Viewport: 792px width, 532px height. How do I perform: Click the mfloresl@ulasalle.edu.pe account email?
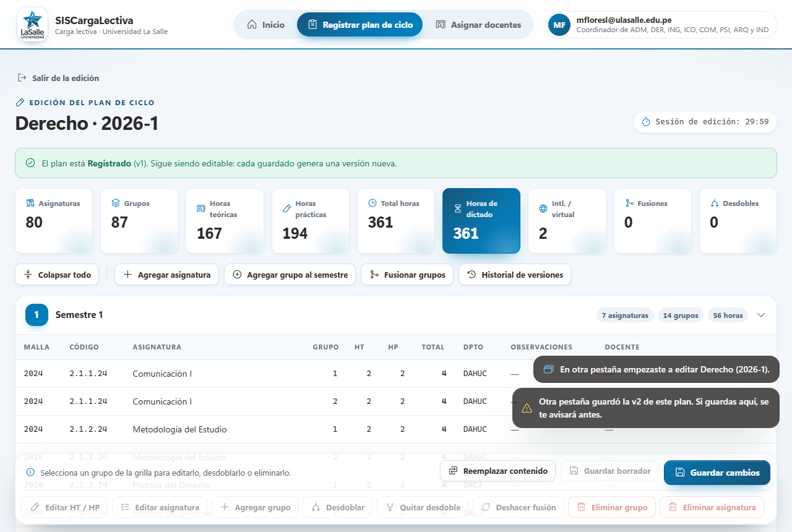pos(624,20)
